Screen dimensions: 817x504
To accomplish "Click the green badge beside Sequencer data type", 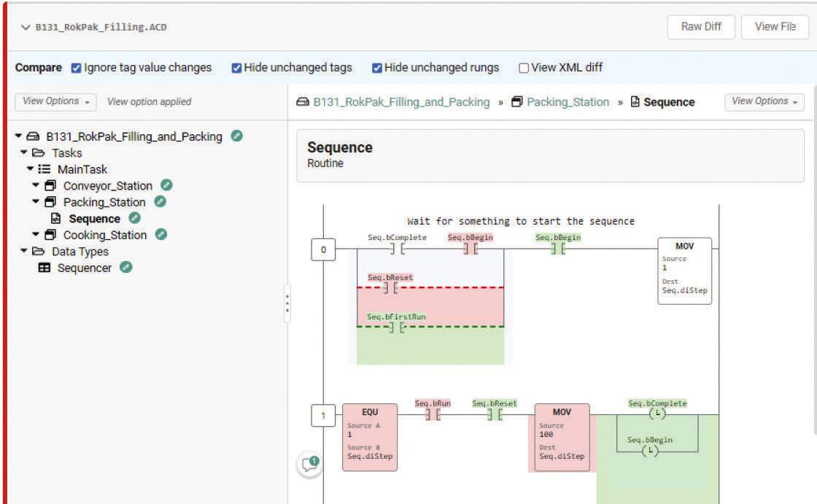I will pyautogui.click(x=126, y=268).
